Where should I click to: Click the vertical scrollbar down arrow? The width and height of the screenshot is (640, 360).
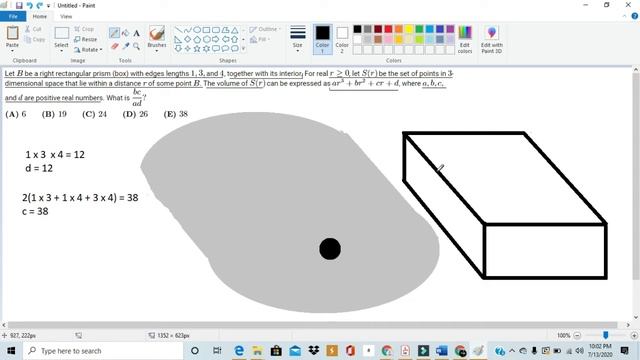[636, 317]
